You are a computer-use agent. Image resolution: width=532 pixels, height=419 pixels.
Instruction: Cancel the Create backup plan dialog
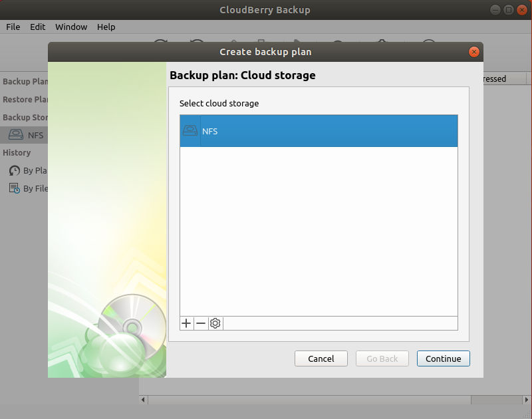coord(321,358)
